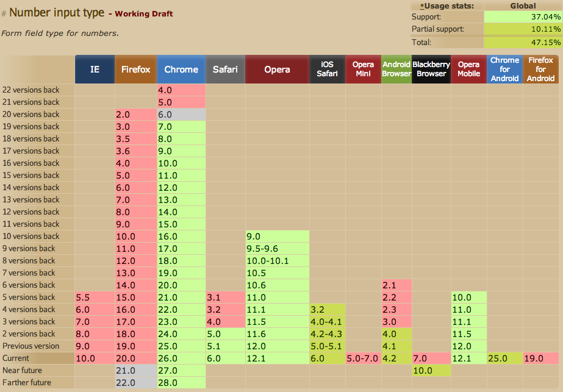Select the iOS Safari 5.0-5.1 cell

click(x=327, y=346)
